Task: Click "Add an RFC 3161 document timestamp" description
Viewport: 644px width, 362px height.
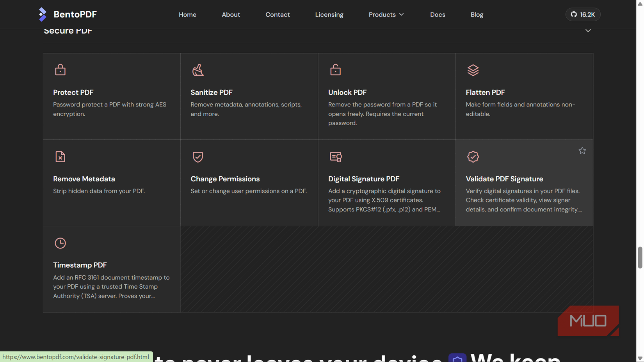Action: (111, 287)
